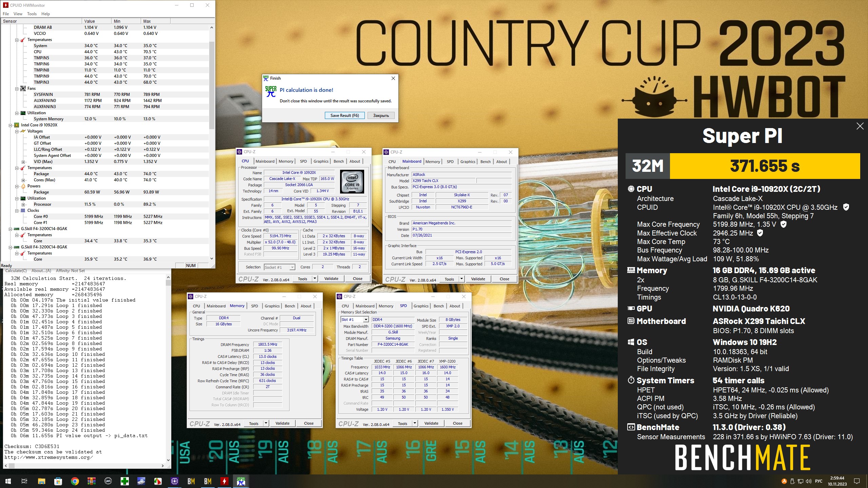Launch Microsoft Store from the taskbar
This screenshot has width=868, height=488.
pyautogui.click(x=58, y=481)
